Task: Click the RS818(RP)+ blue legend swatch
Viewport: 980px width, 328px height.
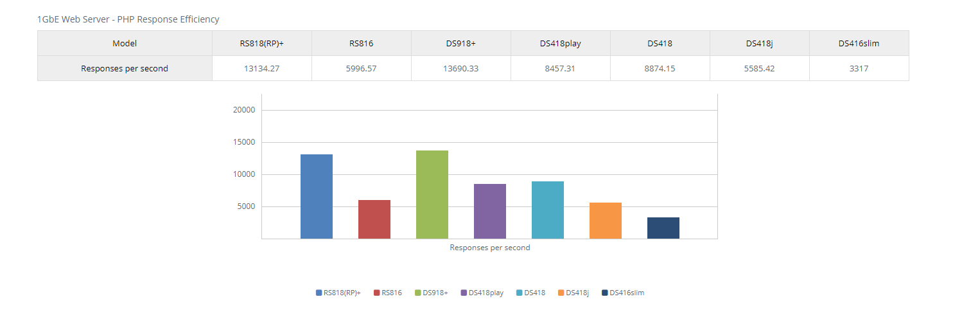Action: [x=319, y=293]
